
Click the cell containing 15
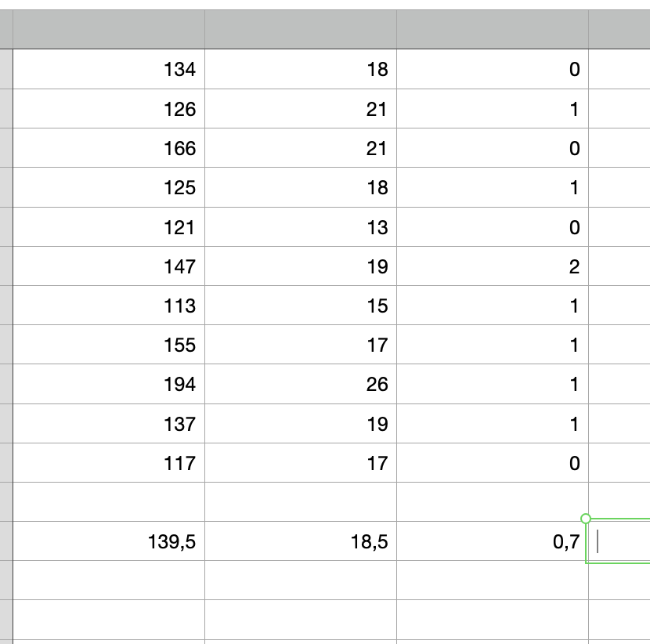point(301,306)
